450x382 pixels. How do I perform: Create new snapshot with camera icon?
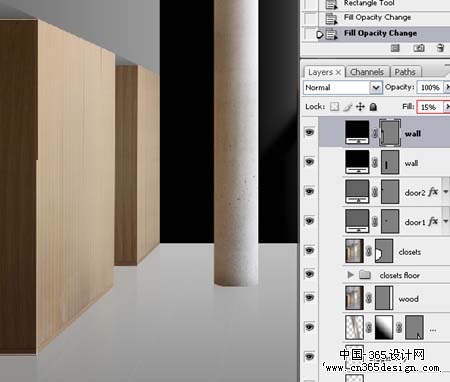coord(419,48)
